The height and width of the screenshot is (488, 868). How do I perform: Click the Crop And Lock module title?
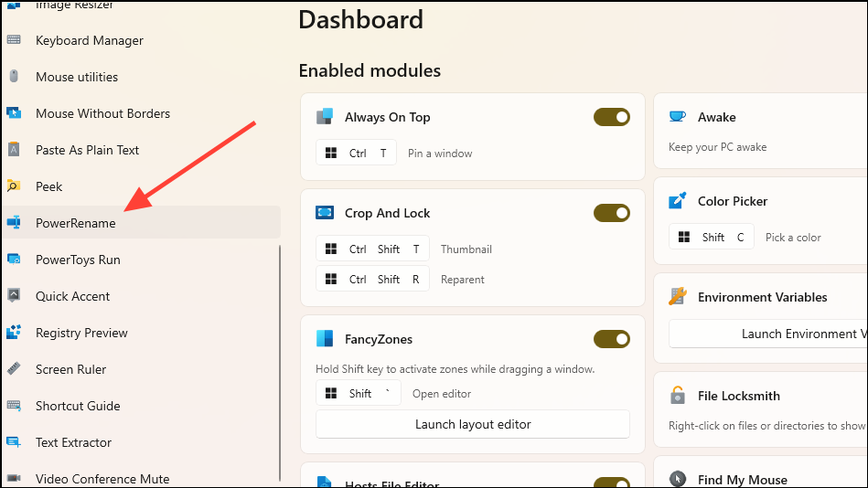pos(388,212)
